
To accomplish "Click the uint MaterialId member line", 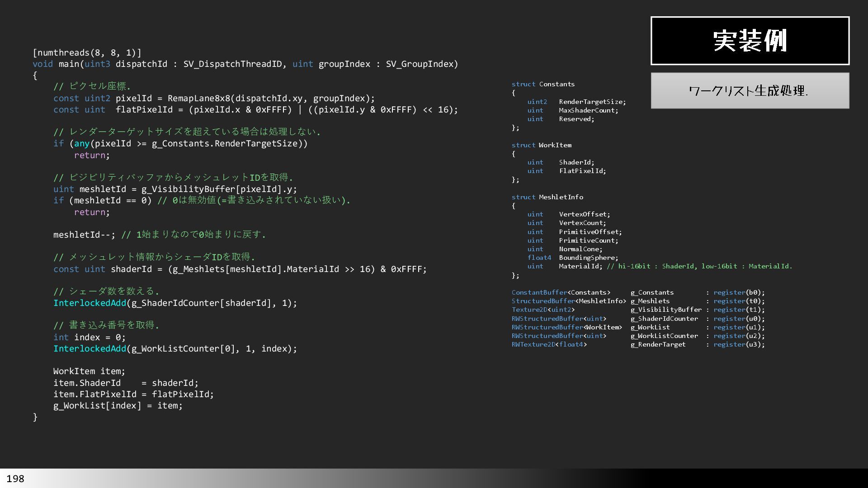I will coord(660,267).
